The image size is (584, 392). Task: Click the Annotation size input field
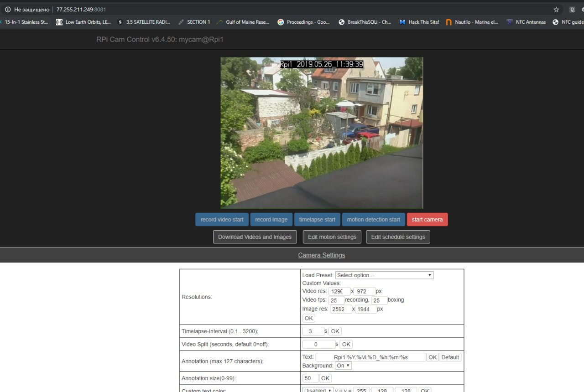(310, 378)
